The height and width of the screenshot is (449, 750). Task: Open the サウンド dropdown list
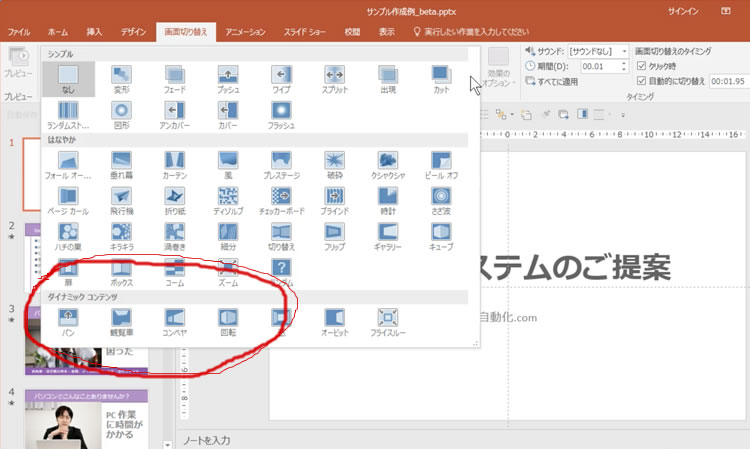pos(624,51)
